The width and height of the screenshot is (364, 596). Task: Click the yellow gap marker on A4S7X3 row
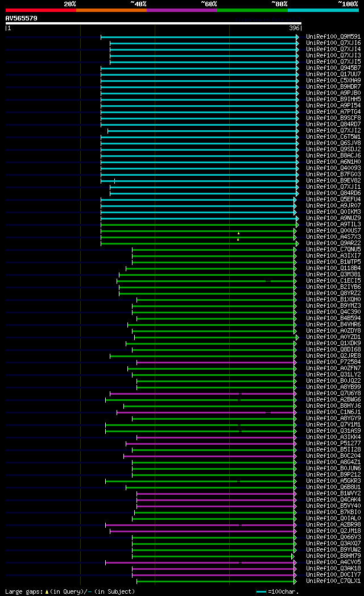coord(238,239)
